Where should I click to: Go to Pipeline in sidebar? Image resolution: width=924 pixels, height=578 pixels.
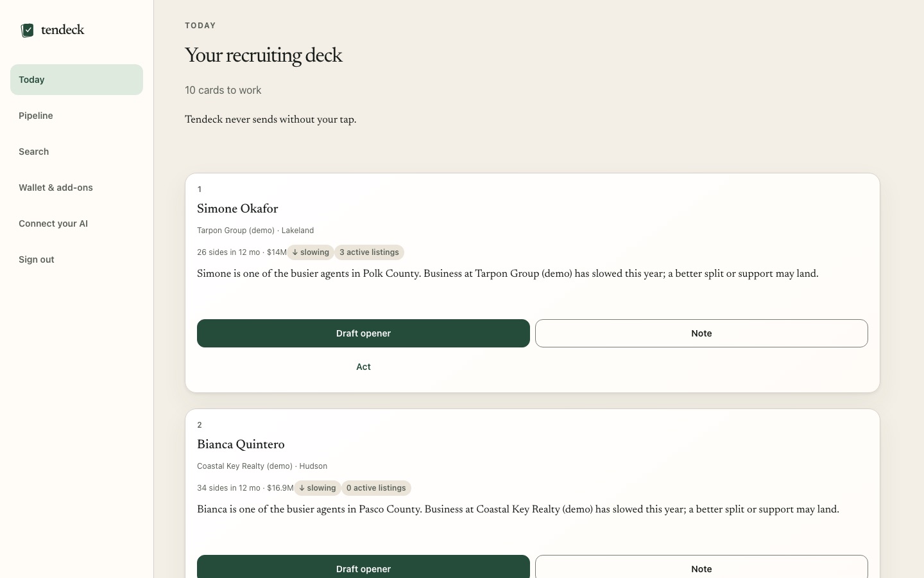(76, 116)
